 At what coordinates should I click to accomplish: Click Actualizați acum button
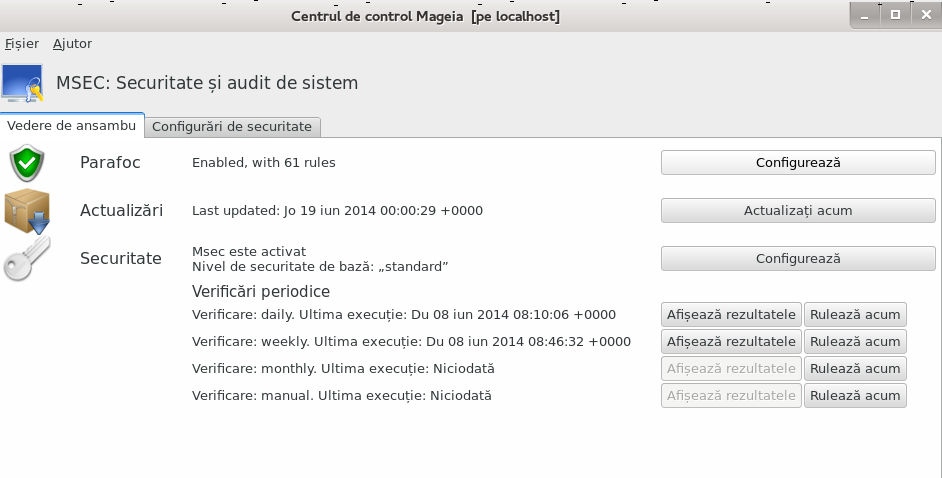click(x=798, y=211)
